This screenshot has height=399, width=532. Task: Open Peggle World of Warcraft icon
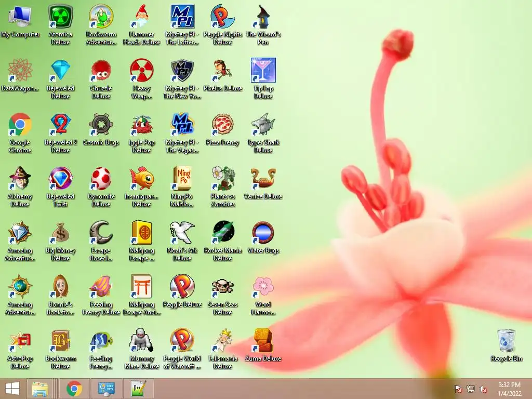tap(182, 341)
